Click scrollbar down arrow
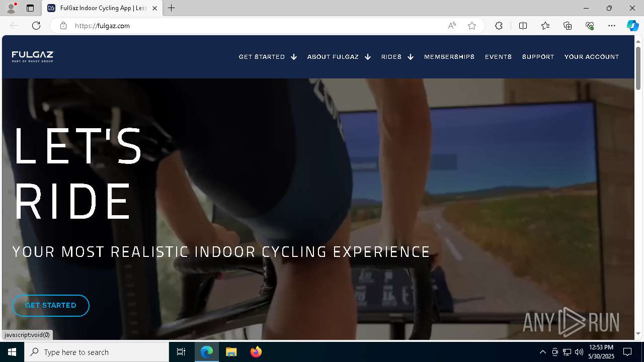 point(638,334)
